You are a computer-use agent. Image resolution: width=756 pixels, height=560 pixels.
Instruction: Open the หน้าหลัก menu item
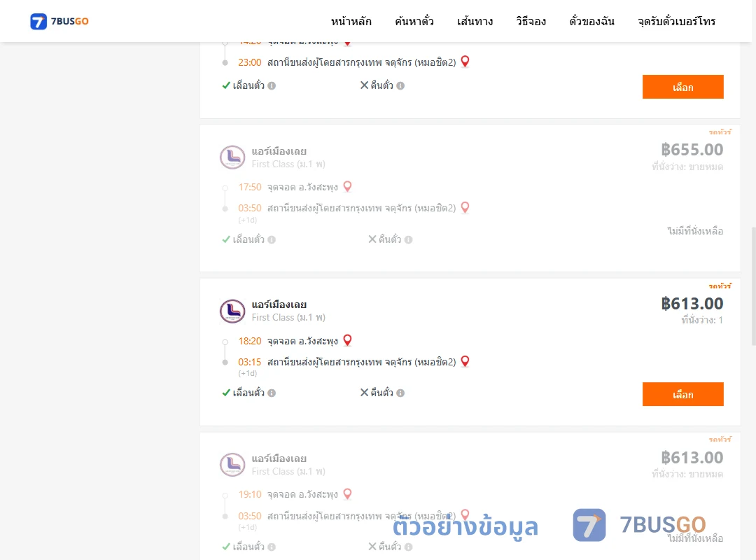click(351, 21)
